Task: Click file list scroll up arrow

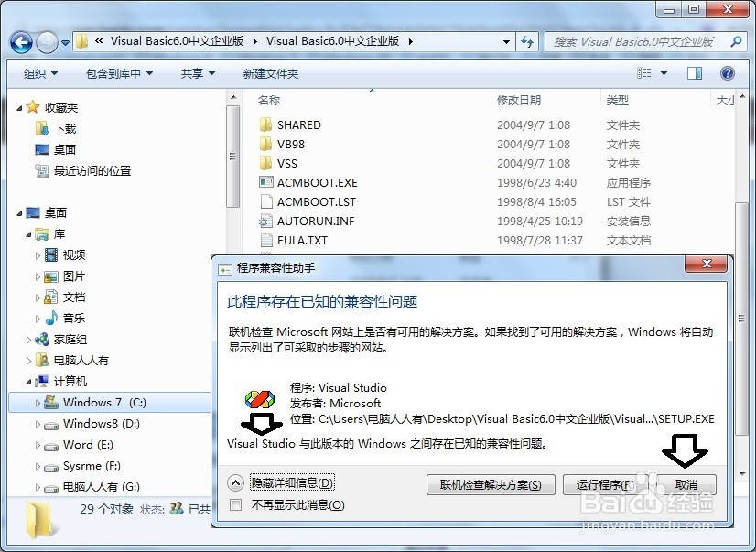Action: tap(743, 97)
